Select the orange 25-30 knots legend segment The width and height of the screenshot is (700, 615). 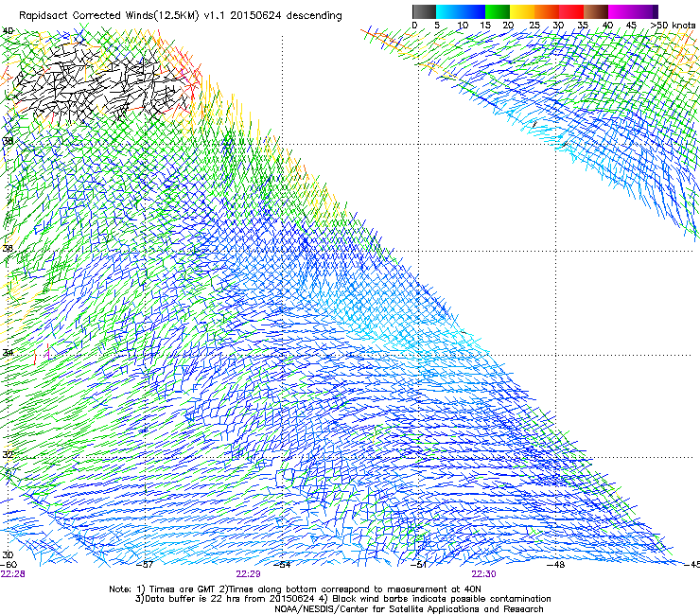pos(547,11)
